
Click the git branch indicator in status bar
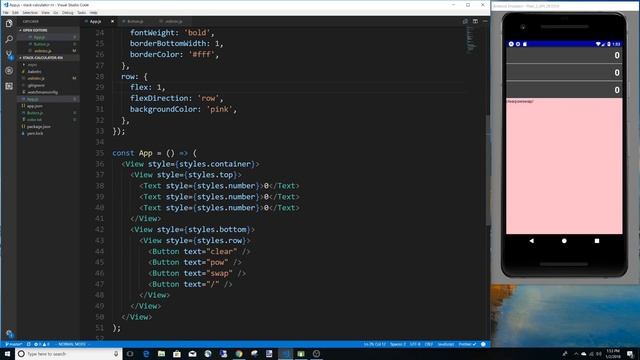click(x=13, y=344)
